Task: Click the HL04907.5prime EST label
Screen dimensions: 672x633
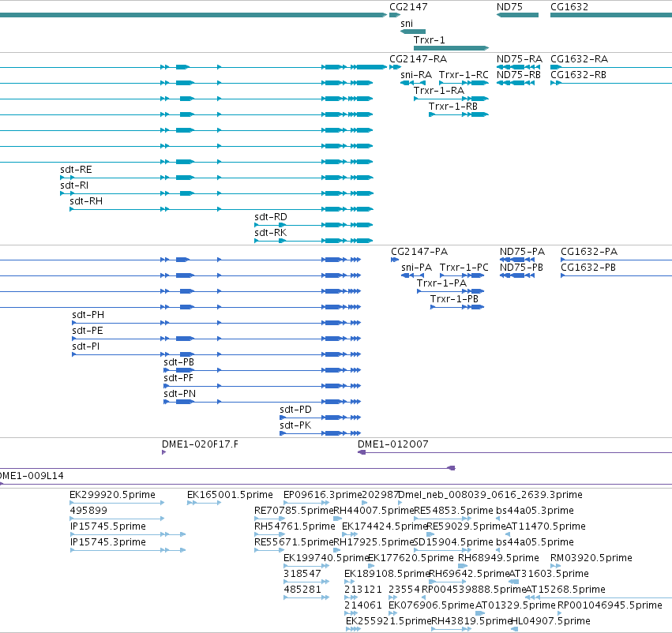Action: 550,621
